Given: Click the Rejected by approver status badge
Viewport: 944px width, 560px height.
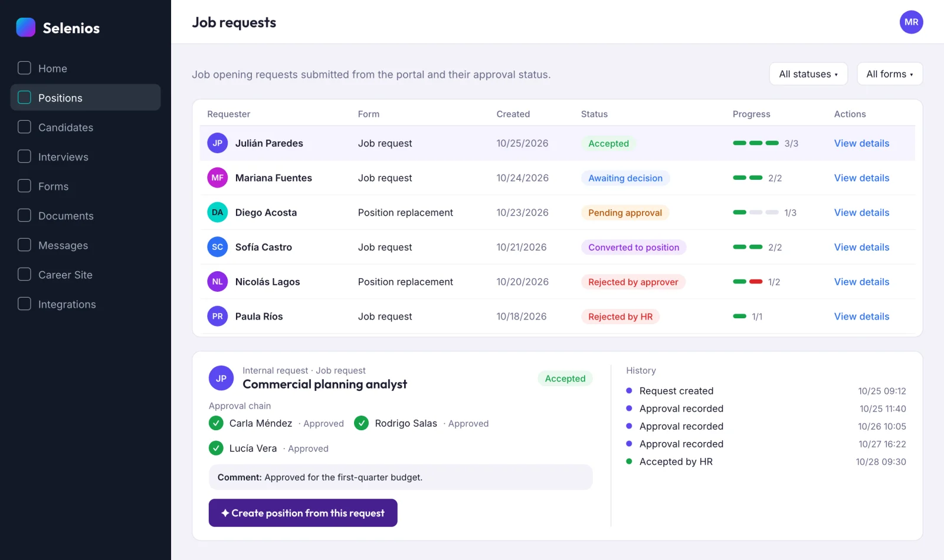Looking at the screenshot, I should 633,282.
